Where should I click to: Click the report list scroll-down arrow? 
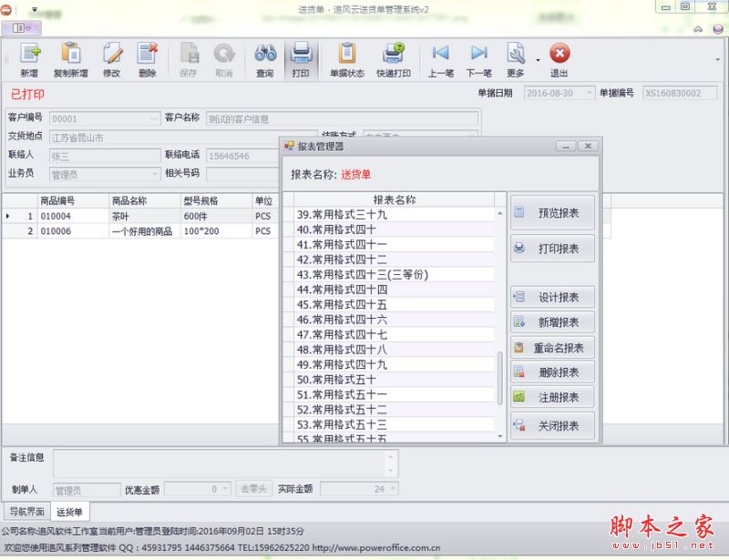pos(500,436)
